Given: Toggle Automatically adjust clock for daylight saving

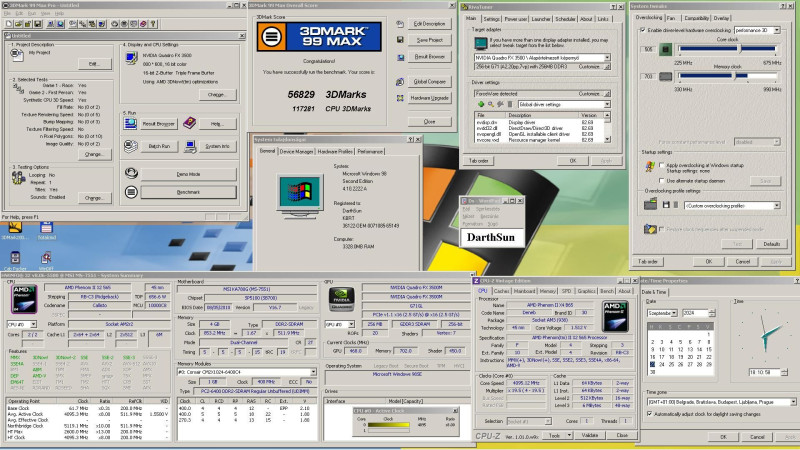Looking at the screenshot, I should click(649, 414).
